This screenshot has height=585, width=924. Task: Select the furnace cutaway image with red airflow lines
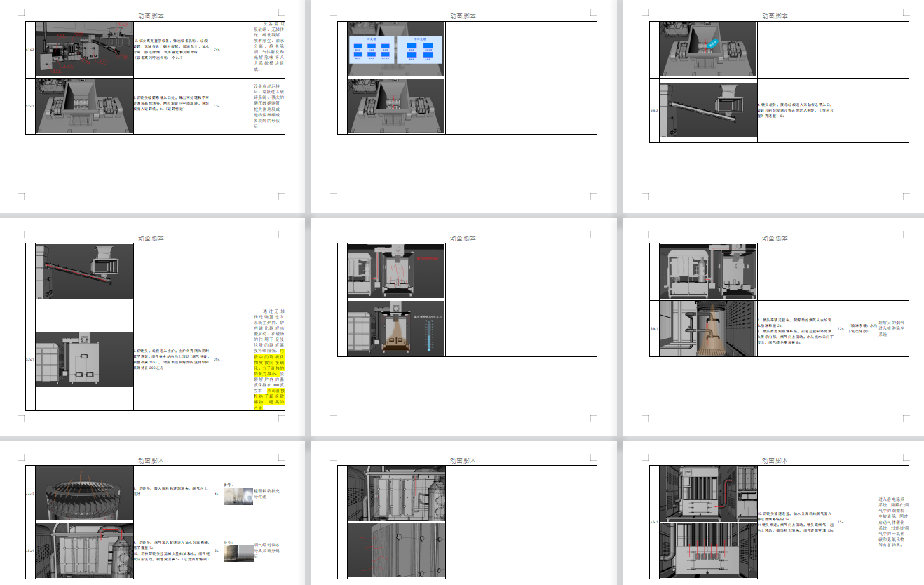[396, 271]
